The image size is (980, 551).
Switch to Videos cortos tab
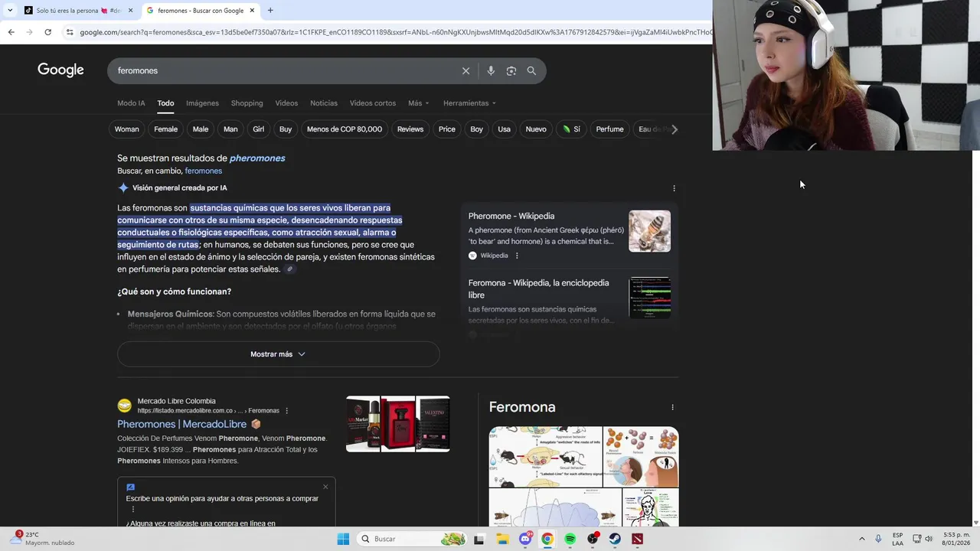[373, 103]
